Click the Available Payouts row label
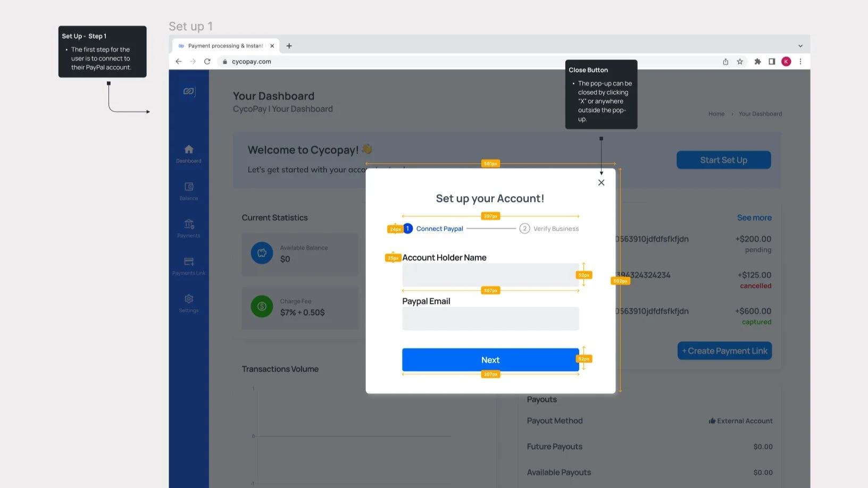 559,473
